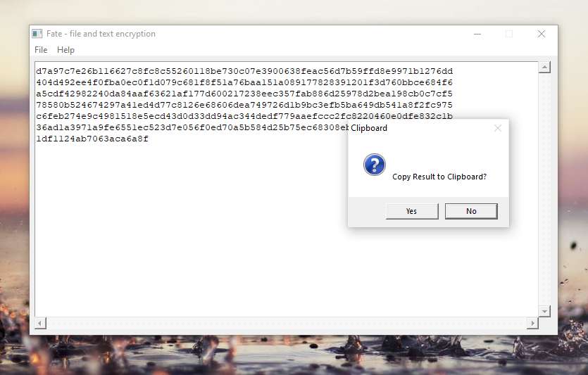588x375 pixels.
Task: Click the horizontal scrollbar right arrow
Action: pyautogui.click(x=532, y=323)
